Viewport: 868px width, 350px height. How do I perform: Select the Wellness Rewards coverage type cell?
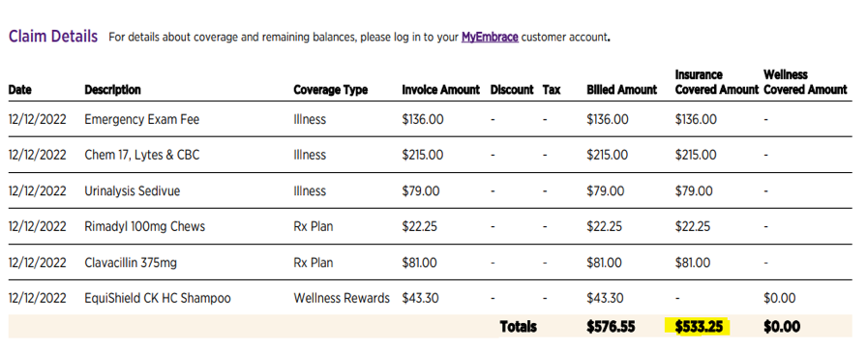click(x=342, y=298)
